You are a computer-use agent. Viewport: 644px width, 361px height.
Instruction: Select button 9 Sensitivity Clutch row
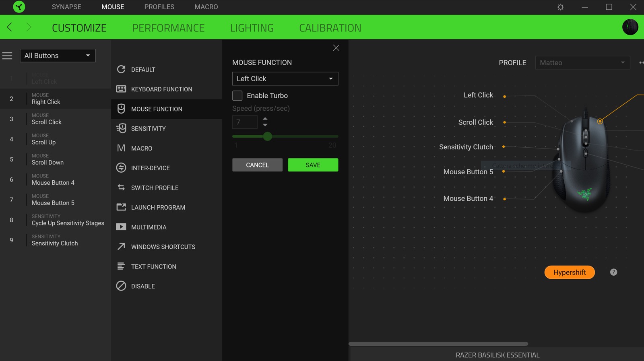click(x=56, y=240)
